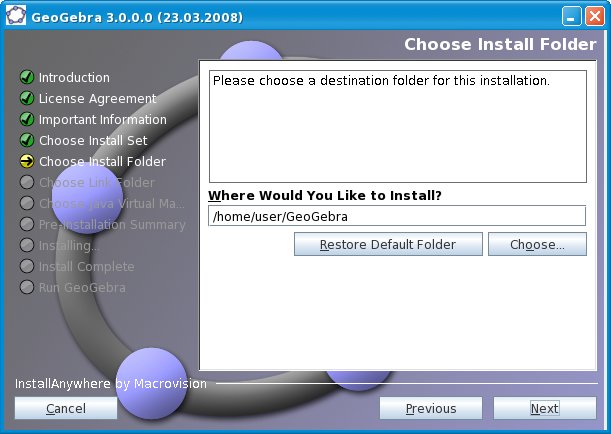Click the GeoGebra icon in the title bar

pos(16,16)
